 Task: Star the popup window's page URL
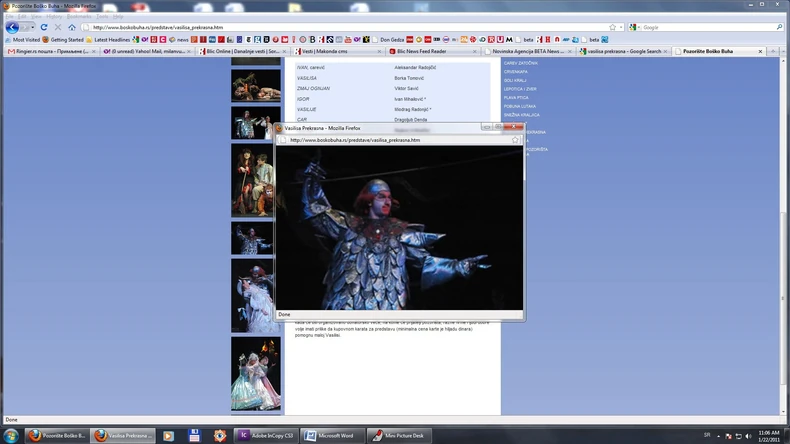click(515, 140)
